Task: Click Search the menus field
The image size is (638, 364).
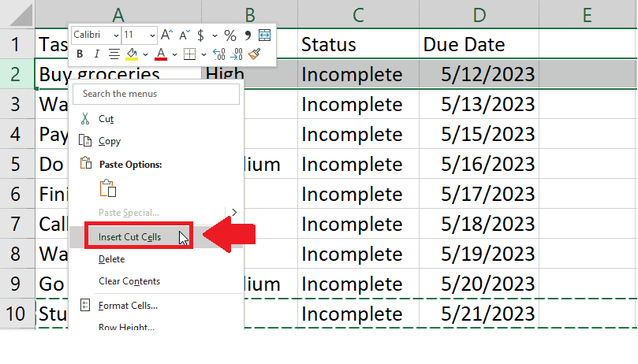Action: pyautogui.click(x=156, y=94)
